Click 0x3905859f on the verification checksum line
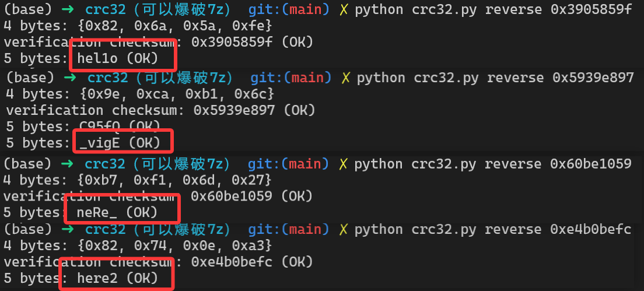 [x=232, y=42]
